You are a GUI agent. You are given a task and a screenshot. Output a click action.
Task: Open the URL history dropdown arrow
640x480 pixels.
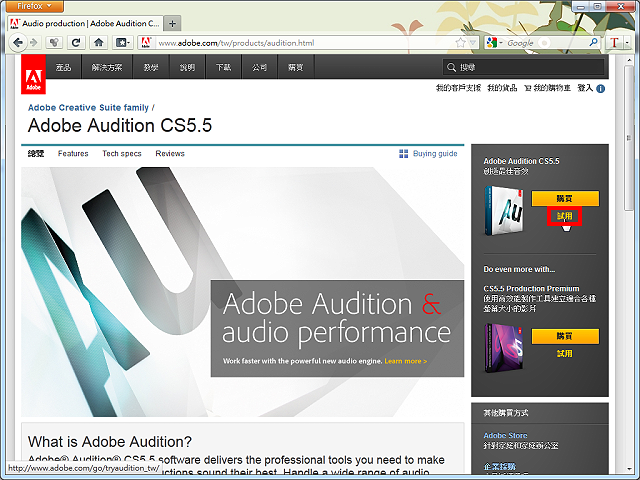tap(473, 42)
